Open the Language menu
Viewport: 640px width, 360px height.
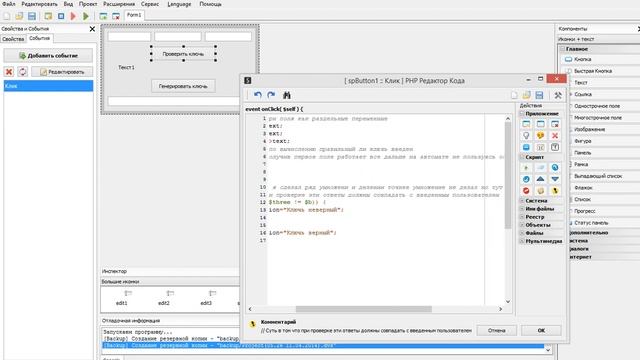click(x=179, y=4)
